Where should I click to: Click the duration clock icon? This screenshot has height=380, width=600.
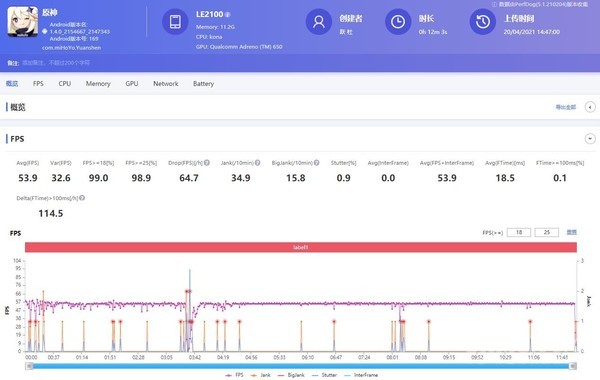pyautogui.click(x=398, y=22)
